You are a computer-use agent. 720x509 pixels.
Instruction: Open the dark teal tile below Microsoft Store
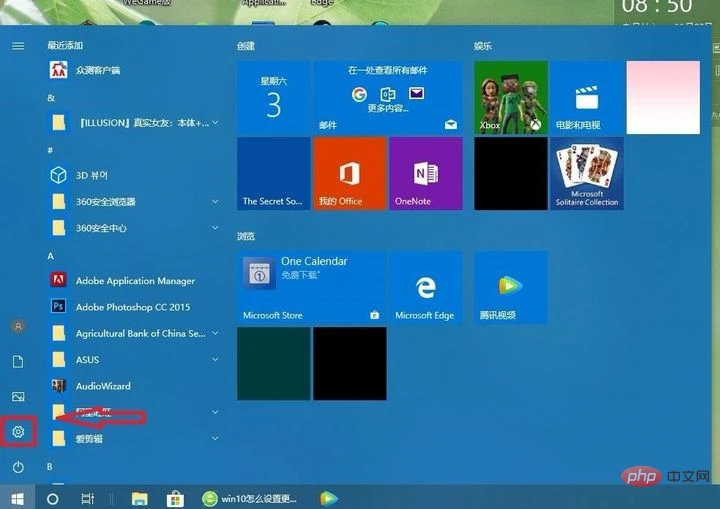pos(274,363)
